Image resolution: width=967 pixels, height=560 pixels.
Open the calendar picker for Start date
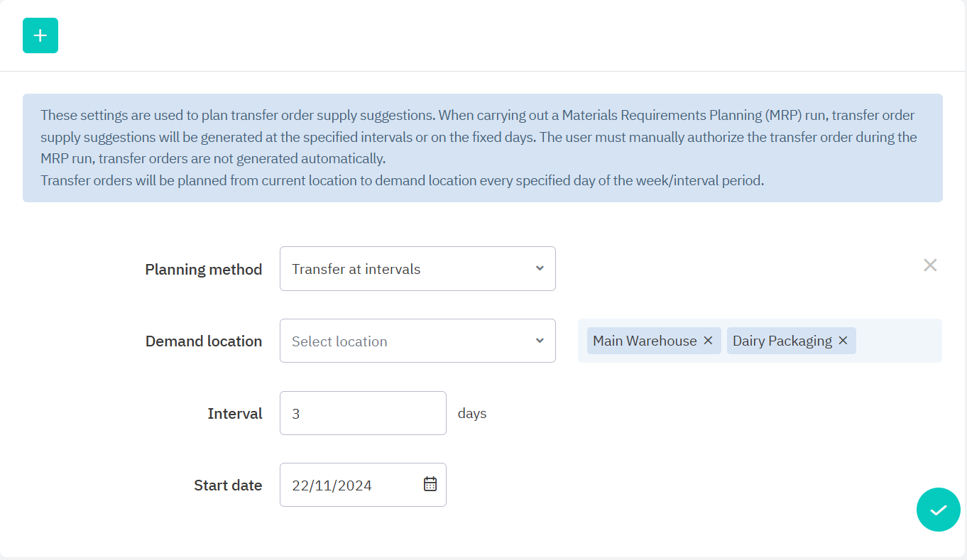(430, 484)
